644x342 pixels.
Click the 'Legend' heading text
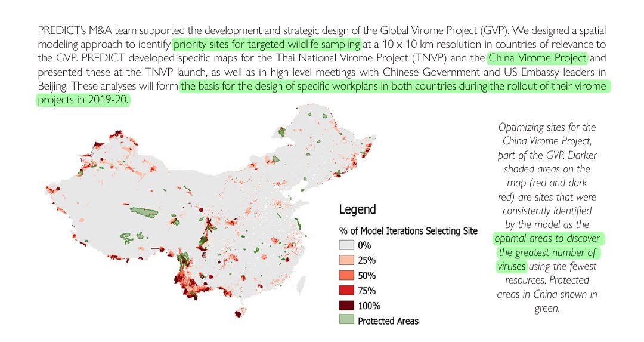coord(357,209)
